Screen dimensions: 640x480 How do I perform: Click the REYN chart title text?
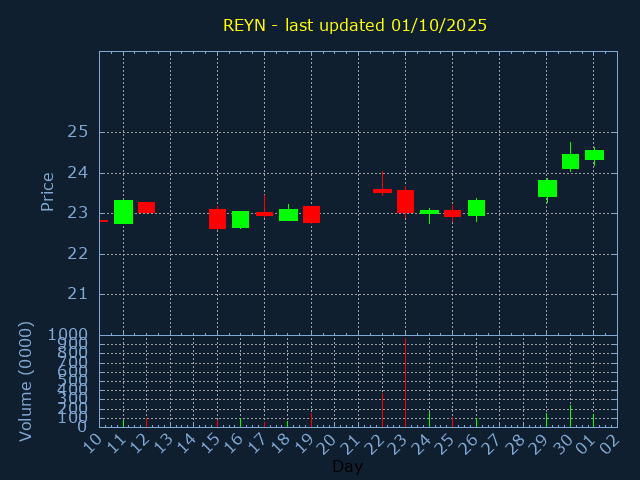[355, 25]
